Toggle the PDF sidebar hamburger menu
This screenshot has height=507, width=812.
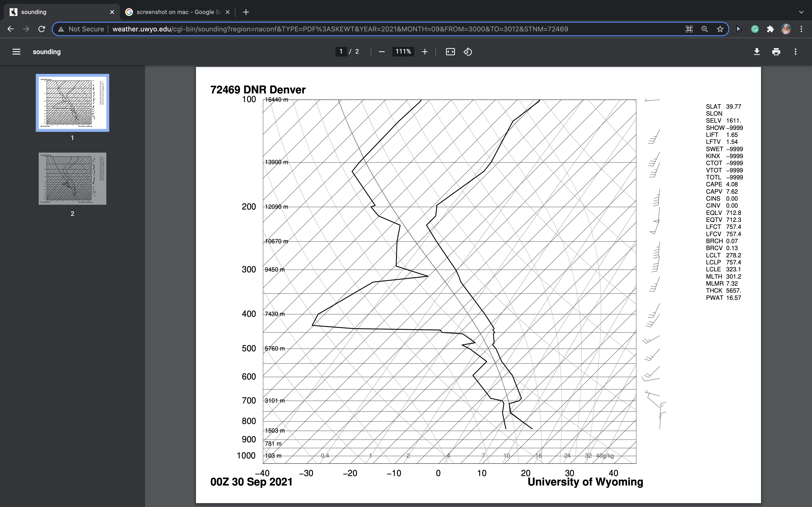click(x=16, y=52)
